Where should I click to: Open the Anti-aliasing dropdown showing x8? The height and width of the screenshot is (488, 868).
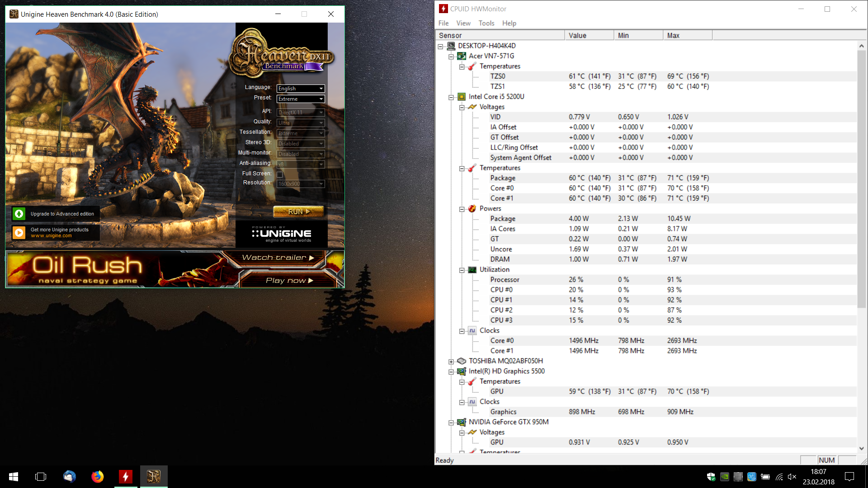click(301, 164)
